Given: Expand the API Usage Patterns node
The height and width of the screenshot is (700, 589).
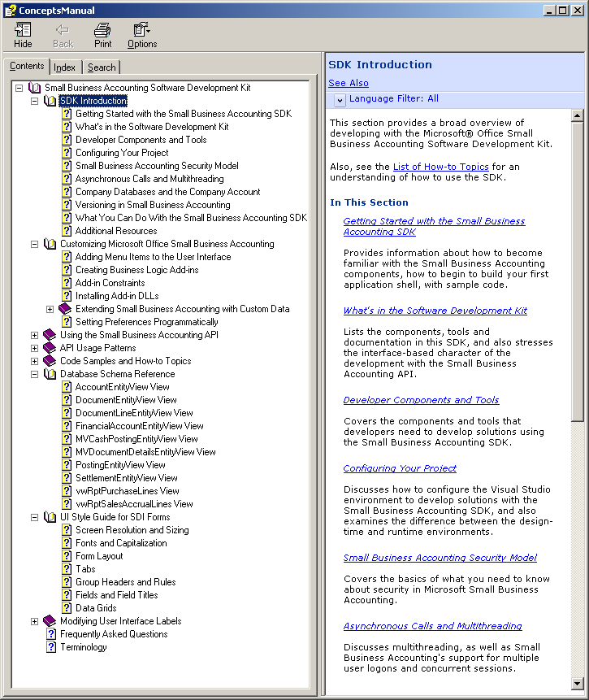Looking at the screenshot, I should (x=34, y=348).
